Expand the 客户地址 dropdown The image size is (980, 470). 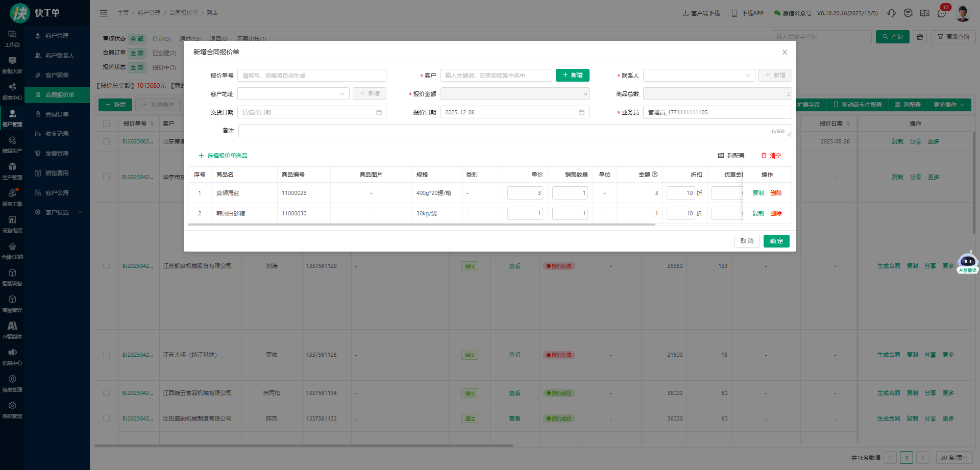293,94
